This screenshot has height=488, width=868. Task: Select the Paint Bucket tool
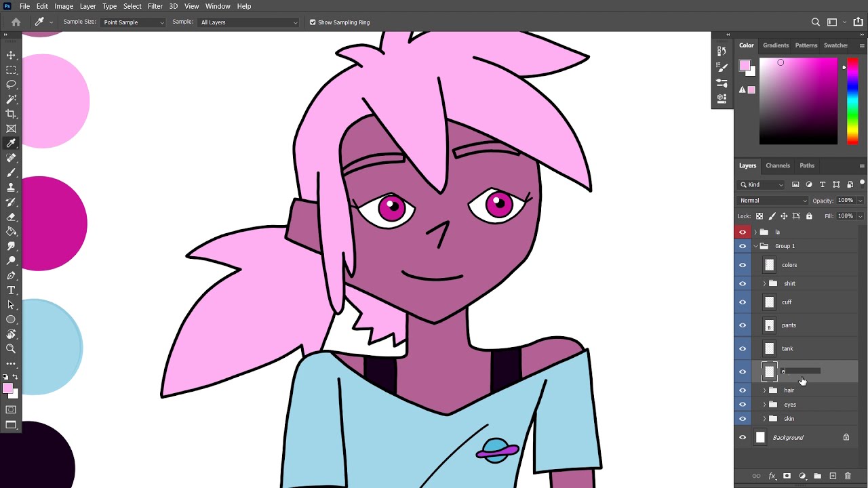click(11, 231)
